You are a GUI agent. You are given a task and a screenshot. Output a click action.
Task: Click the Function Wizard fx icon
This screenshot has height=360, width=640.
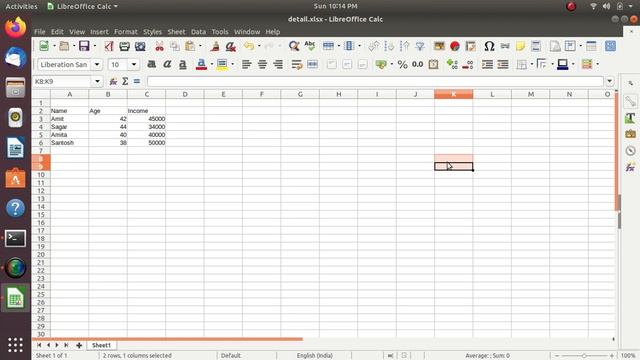pos(113,81)
